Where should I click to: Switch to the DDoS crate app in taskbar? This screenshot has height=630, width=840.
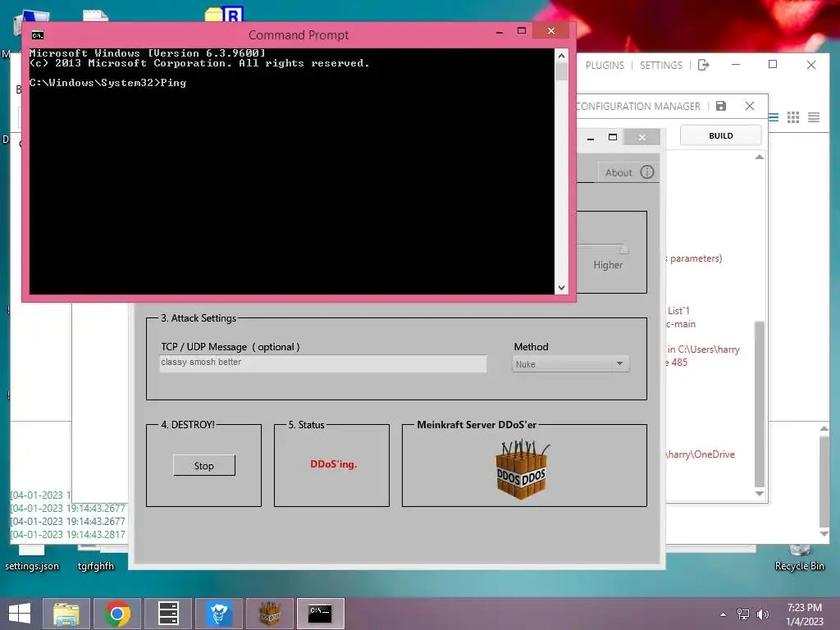(270, 614)
